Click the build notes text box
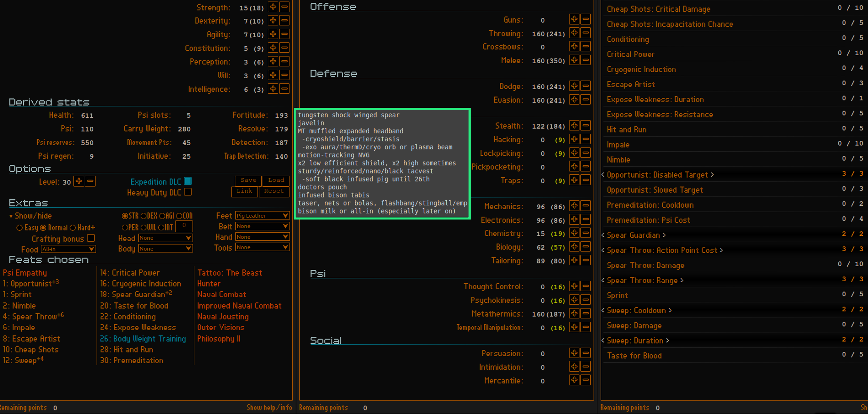The width and height of the screenshot is (868, 415). click(382, 163)
